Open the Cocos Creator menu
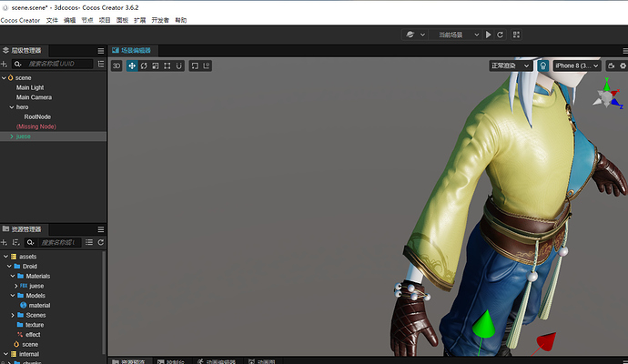The width and height of the screenshot is (628, 364). click(x=20, y=20)
